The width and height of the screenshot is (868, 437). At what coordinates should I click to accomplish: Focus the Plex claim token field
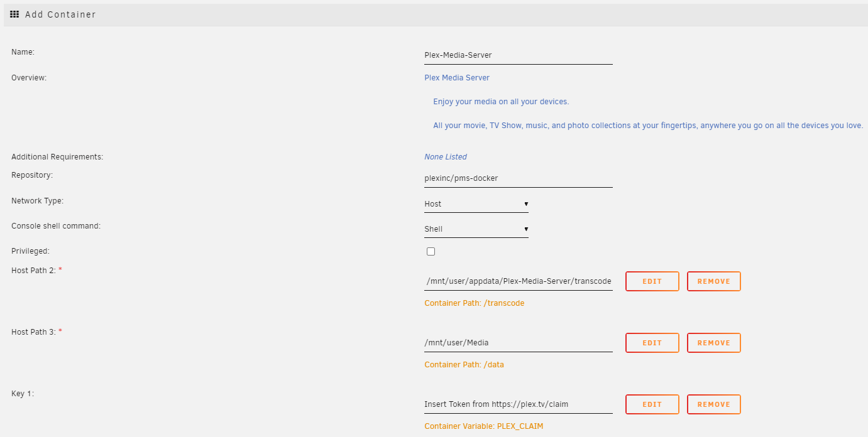pos(519,404)
